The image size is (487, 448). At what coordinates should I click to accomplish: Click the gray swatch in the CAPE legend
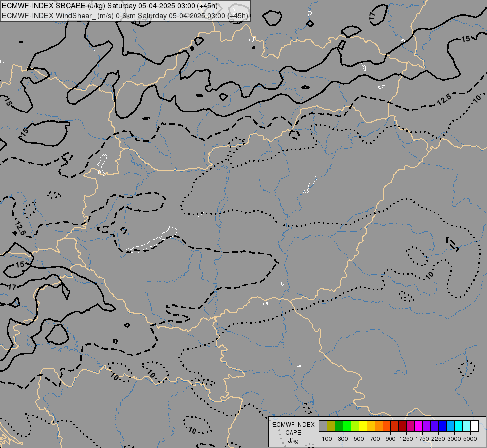point(323,426)
